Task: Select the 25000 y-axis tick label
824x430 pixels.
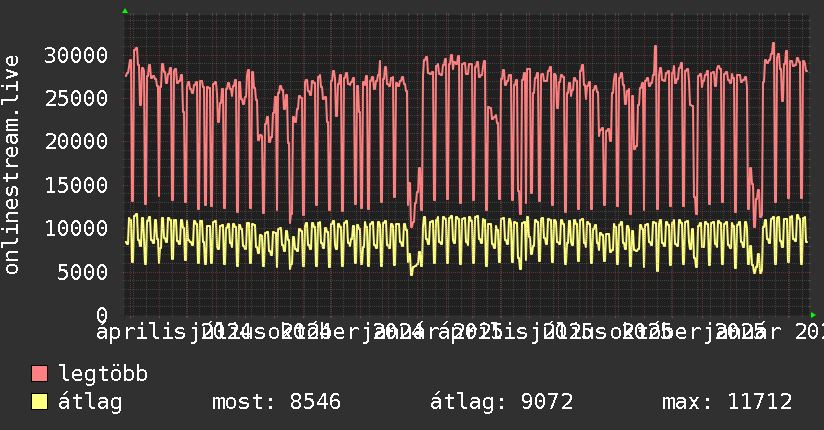Action: coord(79,98)
